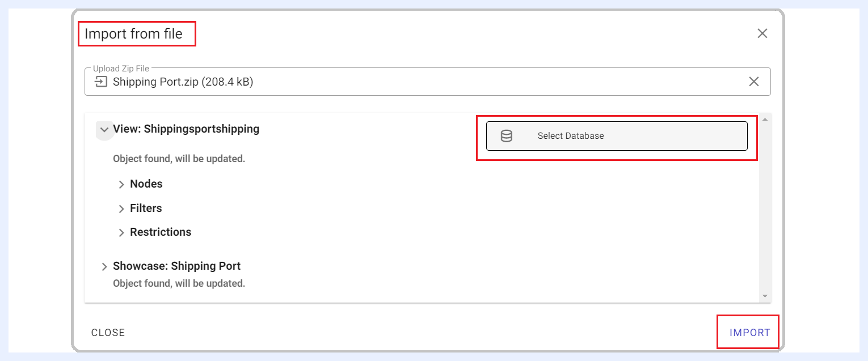Expand the Showcase: Shipping Port section
The width and height of the screenshot is (868, 361).
(x=104, y=267)
